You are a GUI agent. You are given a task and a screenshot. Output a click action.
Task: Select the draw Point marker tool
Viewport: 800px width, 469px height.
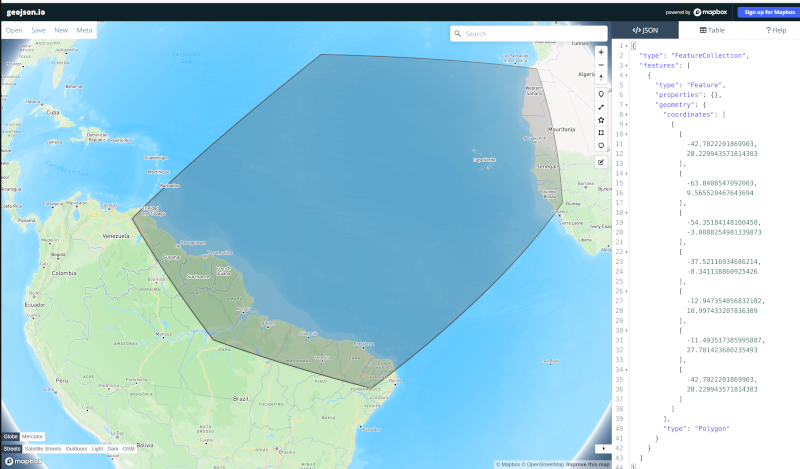pos(601,94)
